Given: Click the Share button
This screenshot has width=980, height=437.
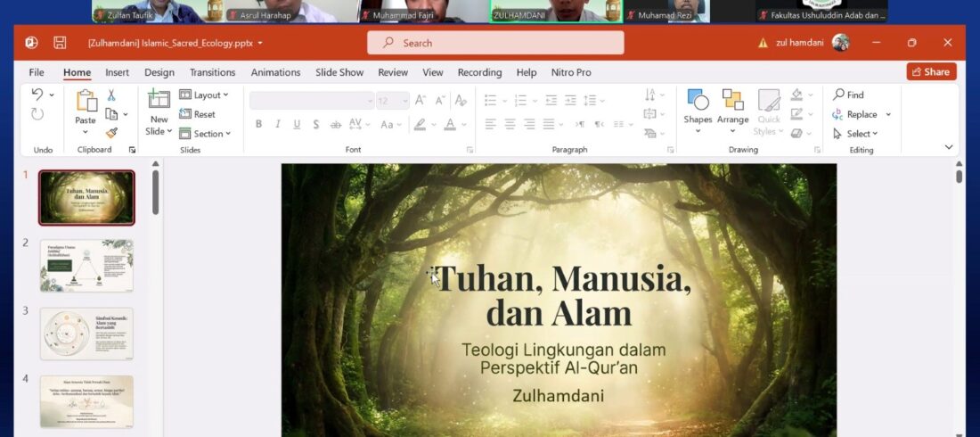Looking at the screenshot, I should 931,72.
